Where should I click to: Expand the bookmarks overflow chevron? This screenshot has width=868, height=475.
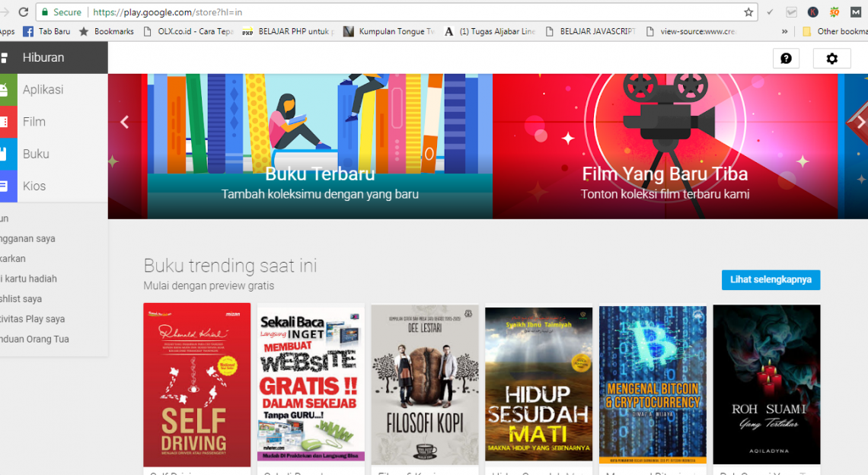click(784, 31)
